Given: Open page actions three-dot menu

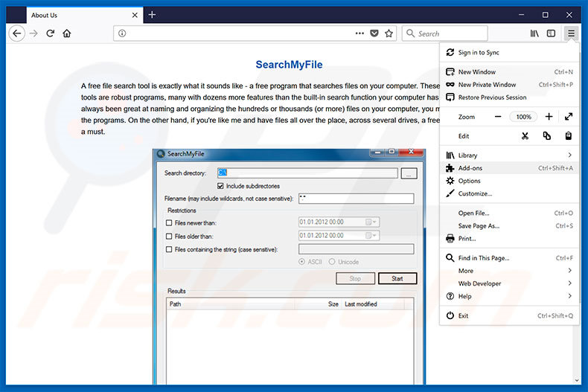Looking at the screenshot, I should point(359,33).
